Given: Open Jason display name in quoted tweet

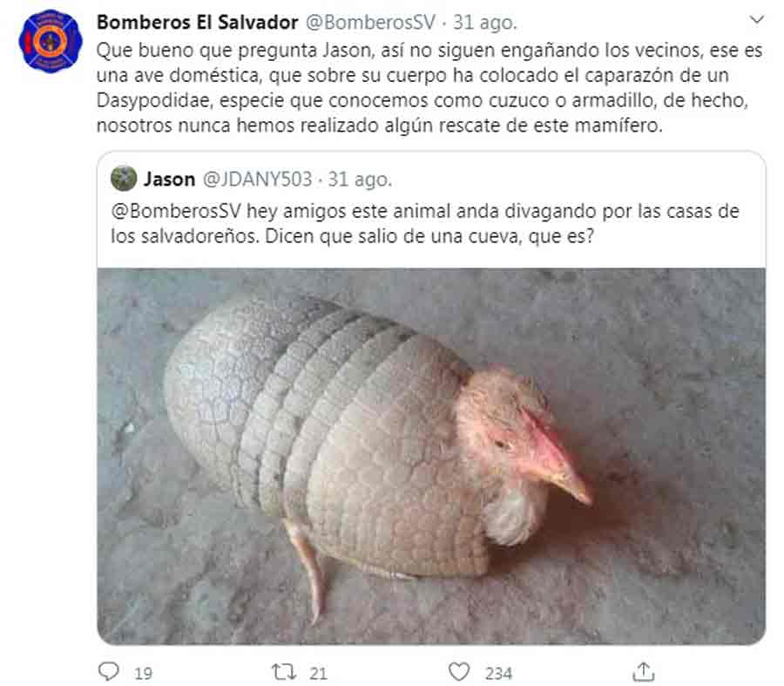Looking at the screenshot, I should point(170,180).
